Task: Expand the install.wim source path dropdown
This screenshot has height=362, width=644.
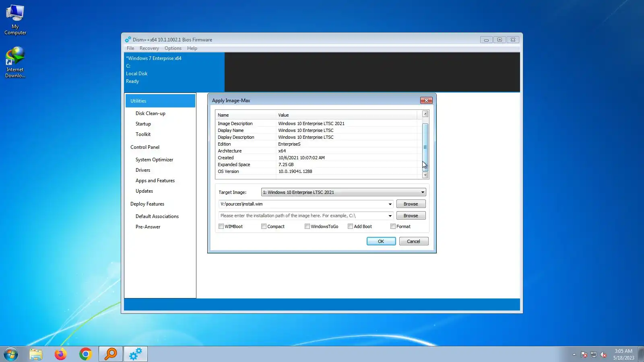Action: tap(390, 204)
